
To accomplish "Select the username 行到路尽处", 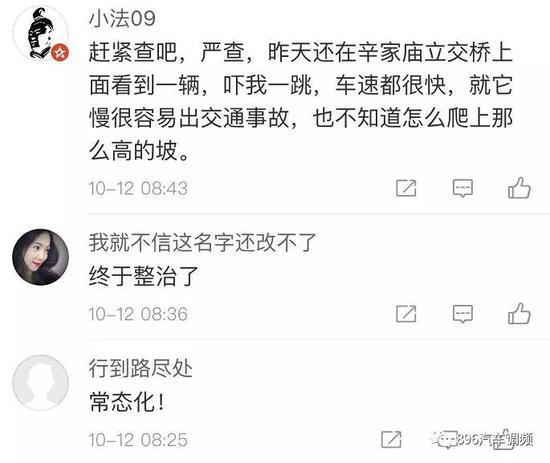I will tap(141, 368).
